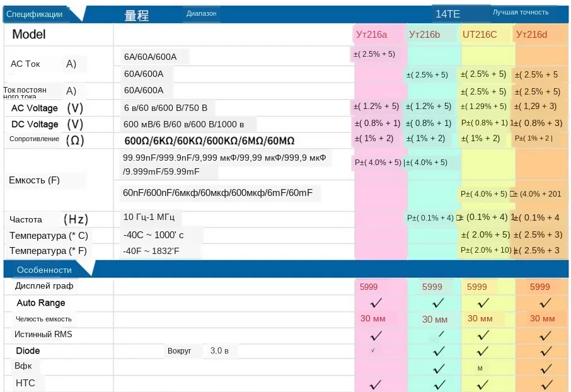Click the 600Ω/6KΩ/60KΩ resistance range cell

click(x=209, y=141)
